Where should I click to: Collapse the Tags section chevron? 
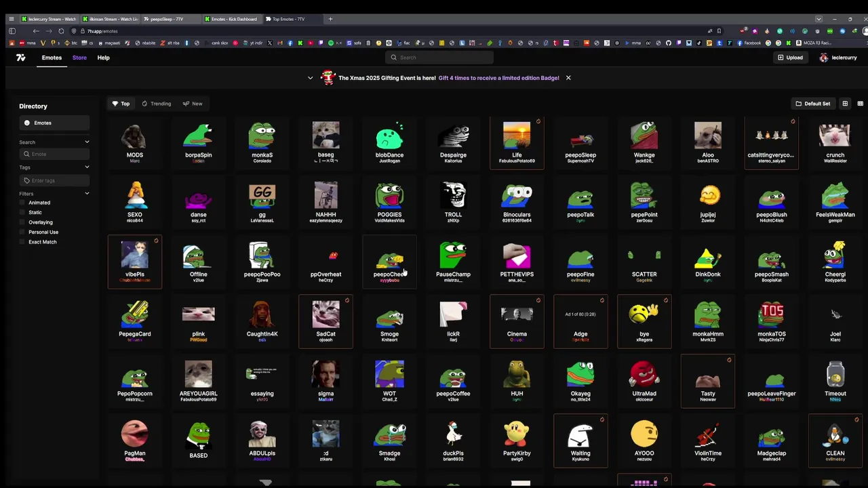[87, 167]
